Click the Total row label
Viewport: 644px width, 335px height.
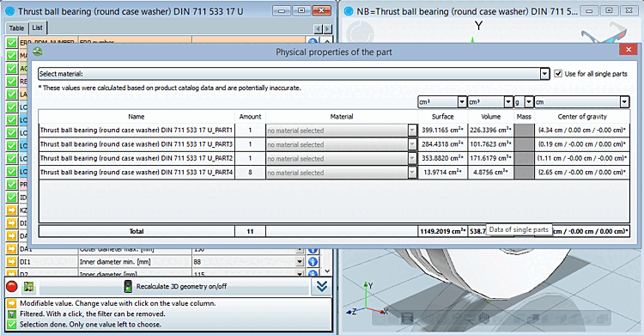click(137, 231)
